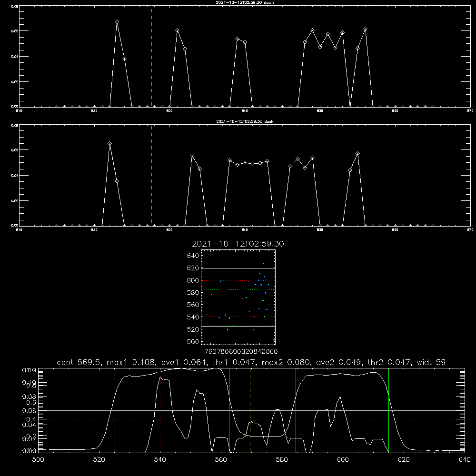476x476 pixels.
Task: Click the highest peak diamond marker in dawn plot
Action: tap(117, 22)
